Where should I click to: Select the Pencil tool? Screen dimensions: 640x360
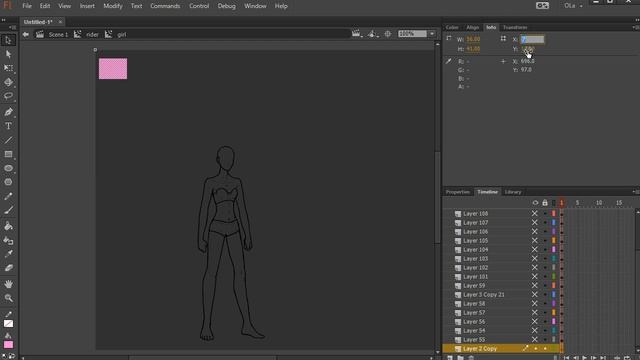pyautogui.click(x=8, y=196)
